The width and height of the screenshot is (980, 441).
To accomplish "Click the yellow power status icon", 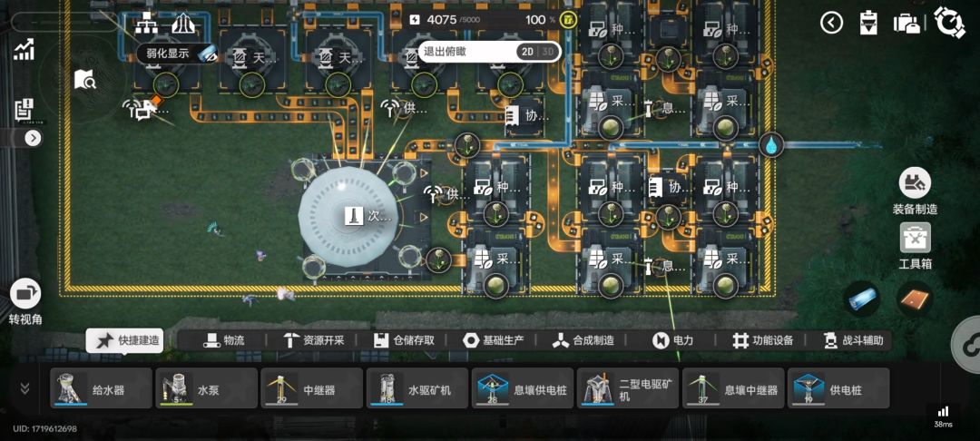I will pyautogui.click(x=567, y=20).
